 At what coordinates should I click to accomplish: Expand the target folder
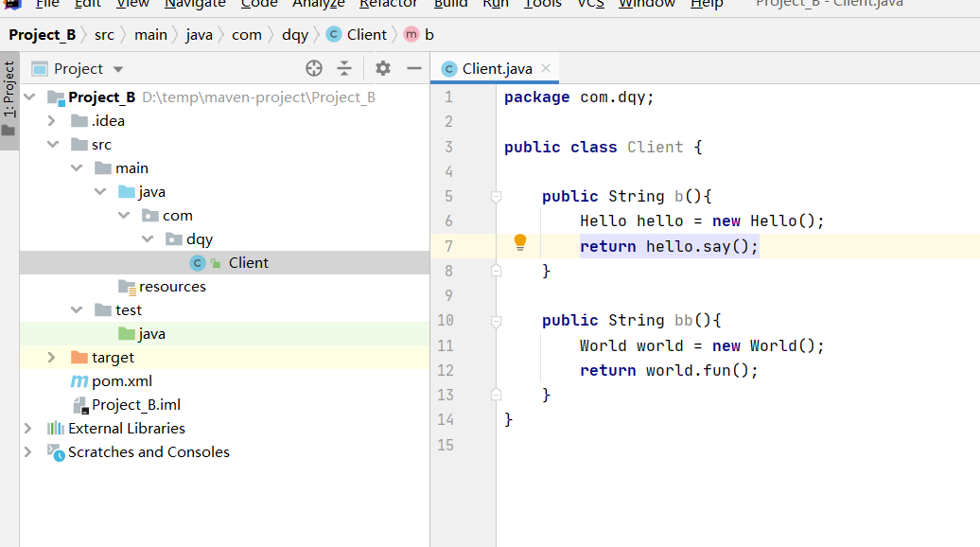click(52, 358)
